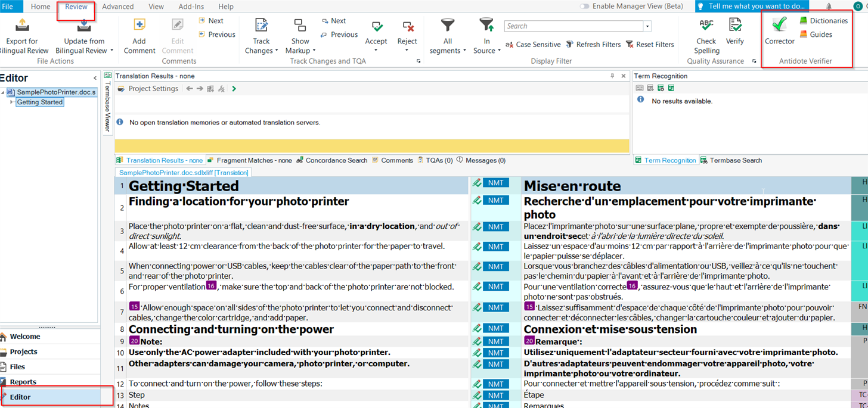Open the Messages (0) tab
This screenshot has width=868, height=408.
click(481, 160)
